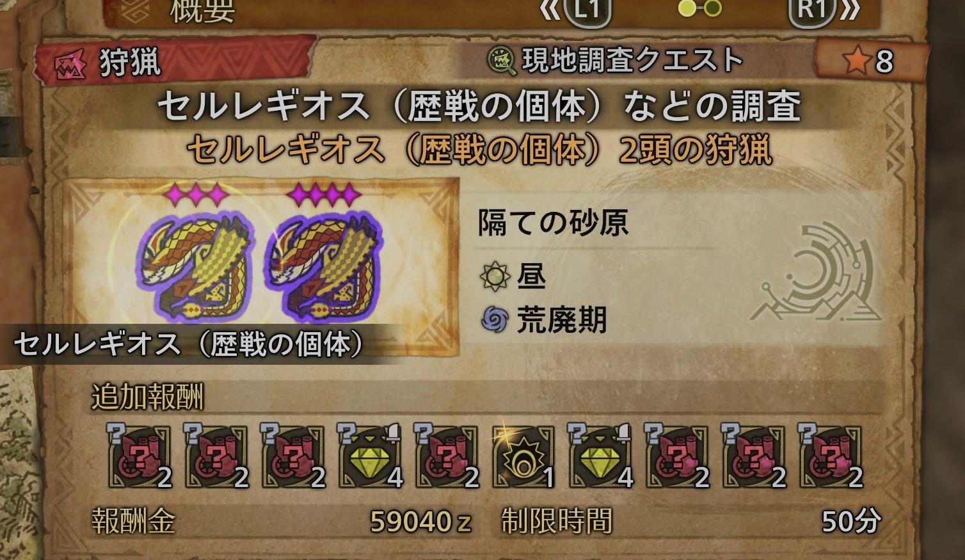Select the first Seregios monster icon
The width and height of the screenshot is (965, 560).
pos(195,262)
